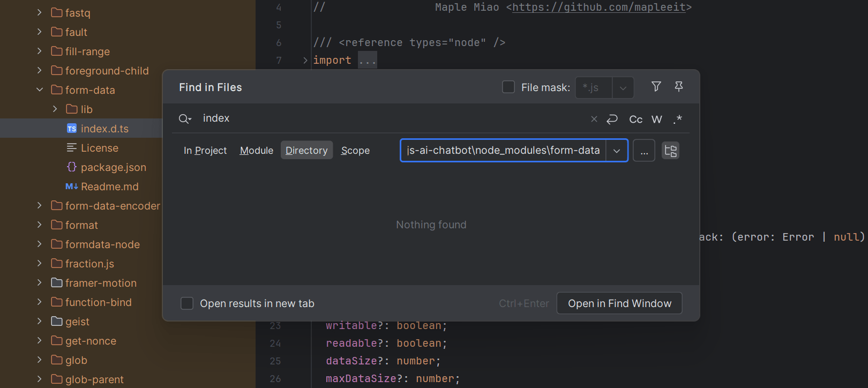The width and height of the screenshot is (868, 388).
Task: Collapse the form-data folder
Action: coord(40,90)
